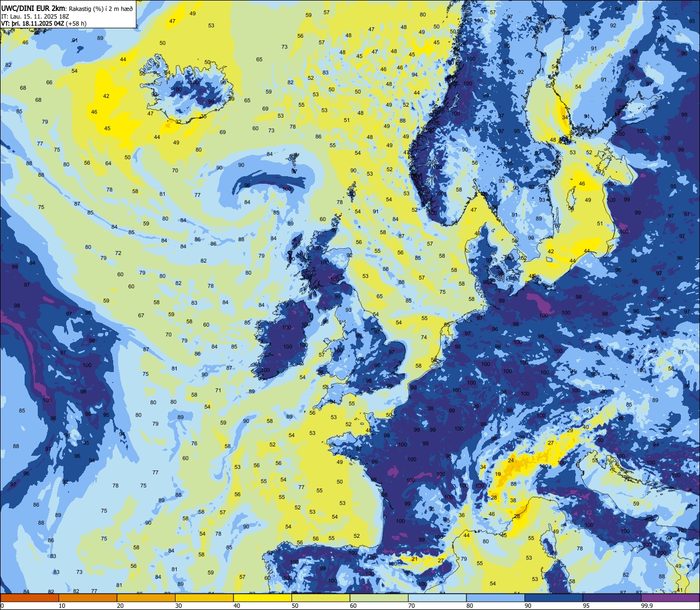Image resolution: width=700 pixels, height=610 pixels.
Task: Click the humidity value "24" in the Alps
Action: tap(511, 461)
